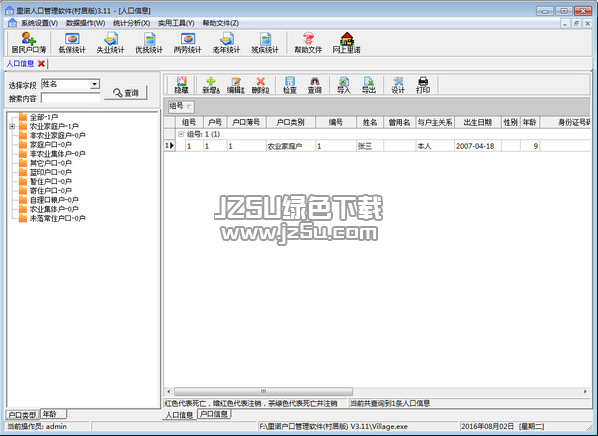Switch to the 人口信息 bottom tab
Image resolution: width=598 pixels, height=436 pixels.
tap(179, 415)
